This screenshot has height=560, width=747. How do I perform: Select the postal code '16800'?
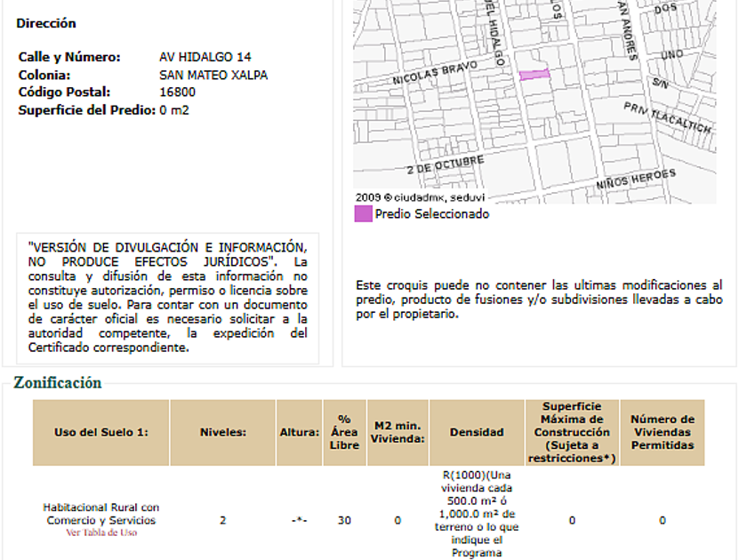pos(177,92)
